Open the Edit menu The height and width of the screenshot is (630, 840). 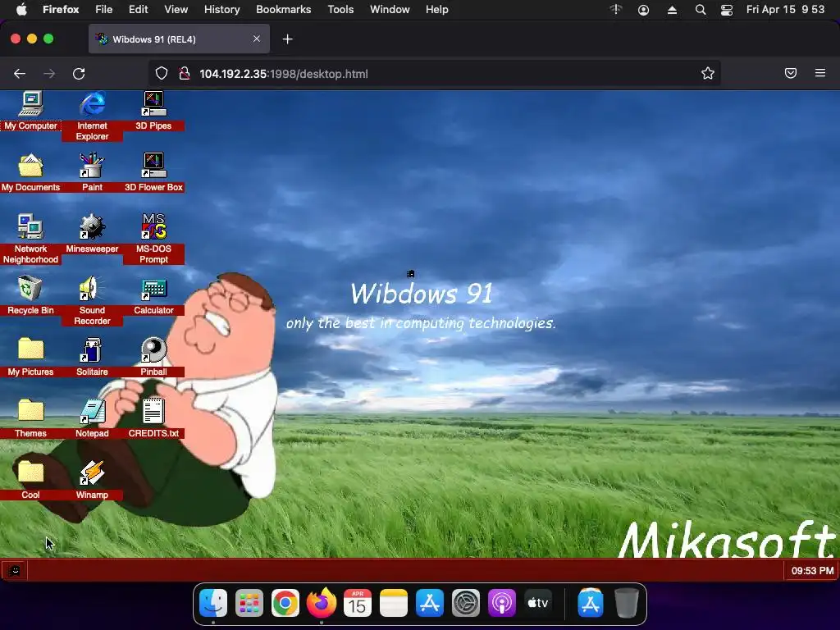pos(138,10)
